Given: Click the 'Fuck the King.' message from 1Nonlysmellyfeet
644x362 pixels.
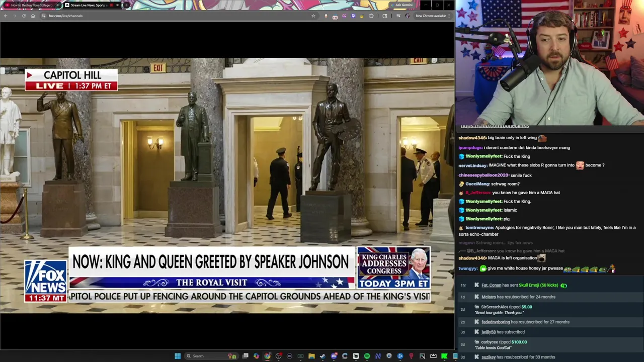Looking at the screenshot, I should (x=517, y=202).
